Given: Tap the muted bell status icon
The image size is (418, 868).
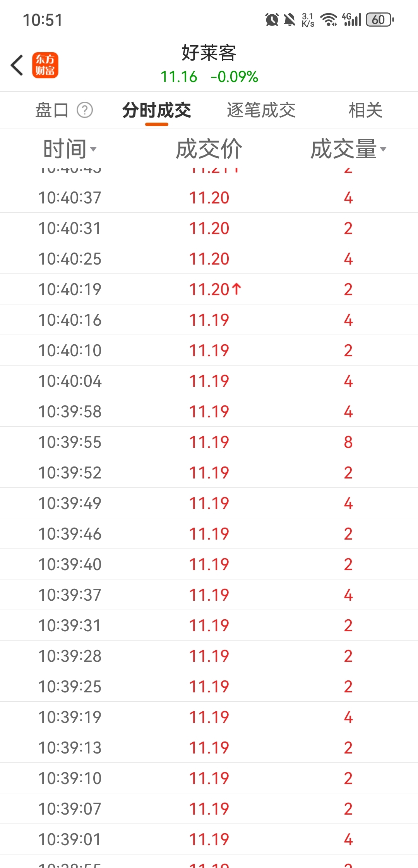Looking at the screenshot, I should coord(289,19).
